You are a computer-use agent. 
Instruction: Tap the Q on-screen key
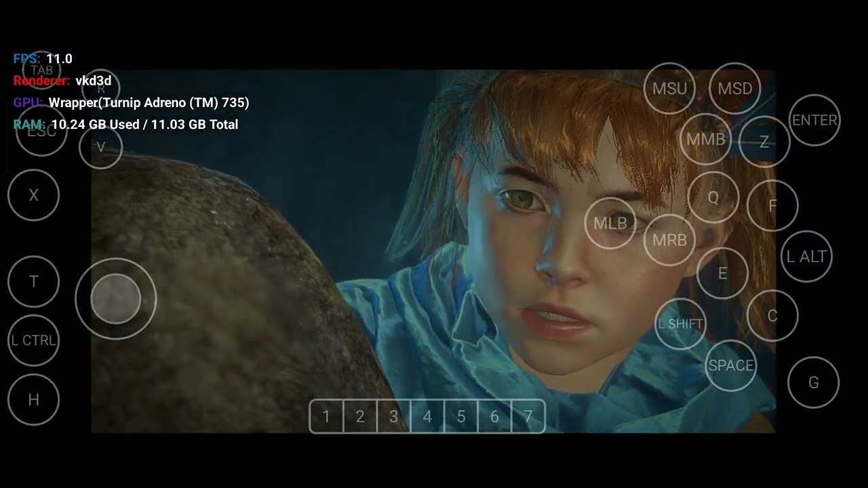[713, 197]
